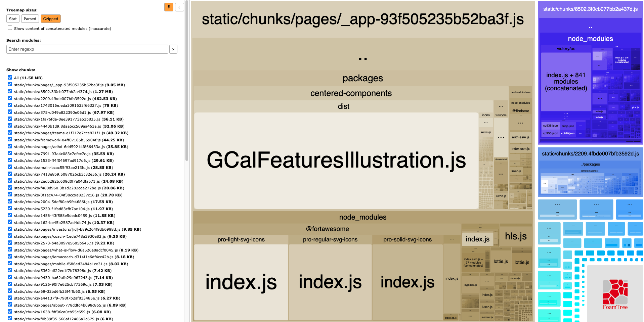The height and width of the screenshot is (322, 644).
Task: Toggle the 8502.3f0cb077bb2a437d.js chunk checkbox
Action: coord(10,91)
